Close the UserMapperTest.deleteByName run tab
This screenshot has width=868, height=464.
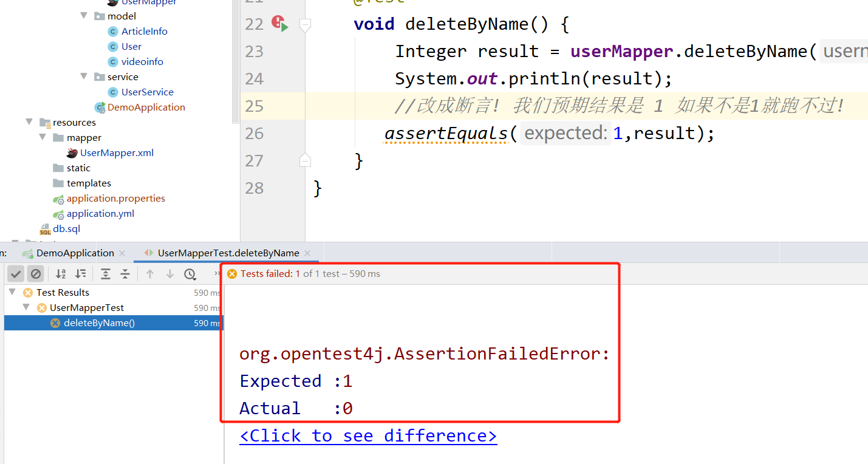(307, 253)
